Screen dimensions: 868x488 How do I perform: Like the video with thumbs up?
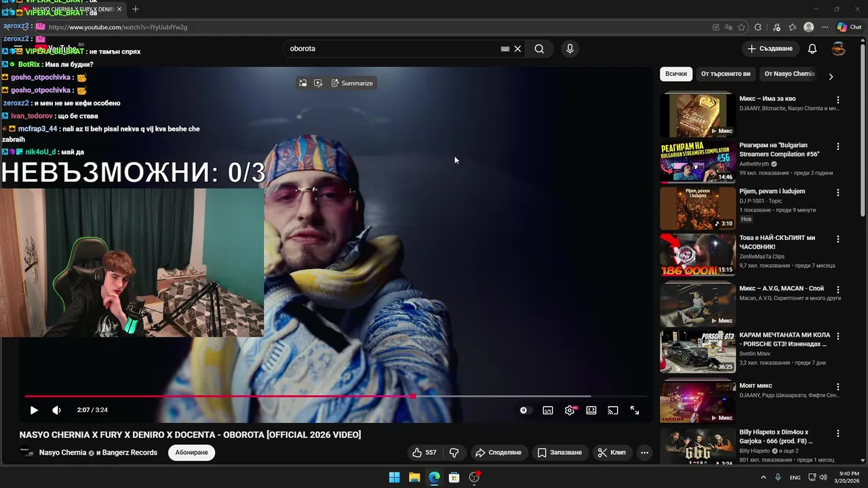425,452
